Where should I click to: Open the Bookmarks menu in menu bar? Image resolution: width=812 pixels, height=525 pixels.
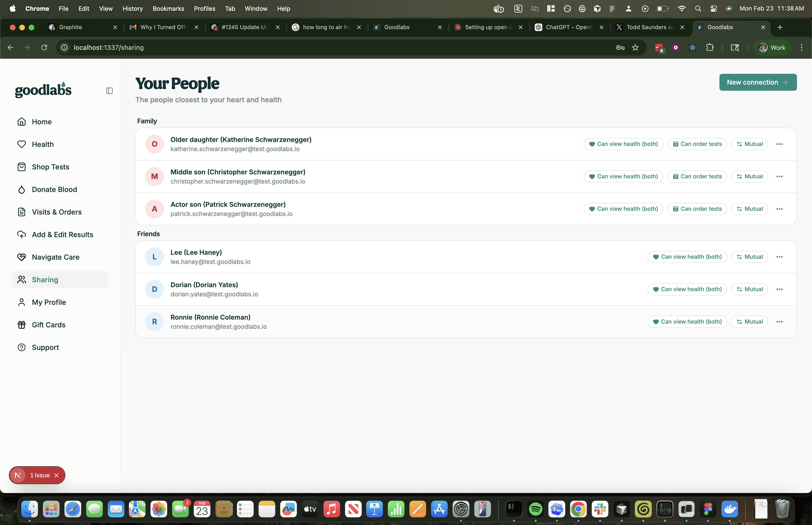[168, 8]
